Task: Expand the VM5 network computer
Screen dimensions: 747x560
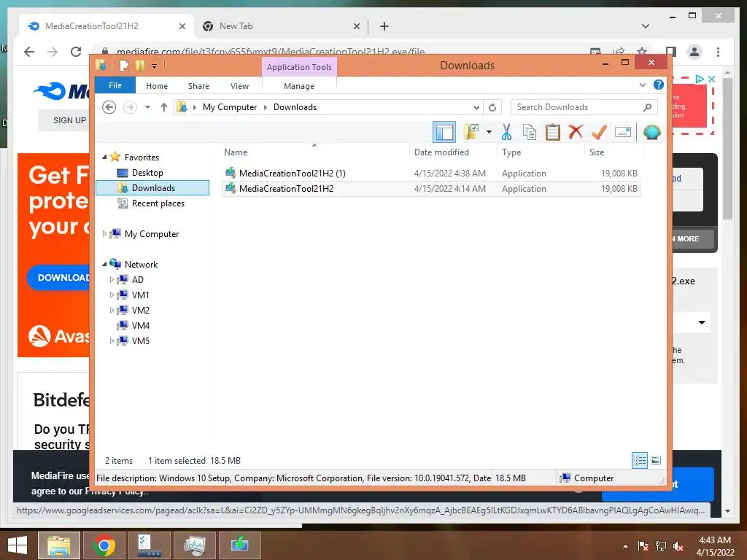Action: [x=112, y=341]
